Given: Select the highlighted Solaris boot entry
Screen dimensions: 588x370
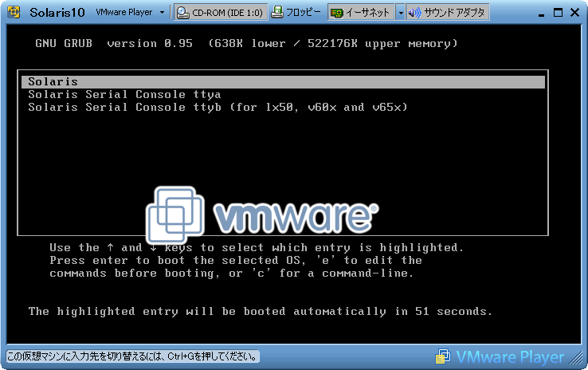Looking at the screenshot, I should point(283,82).
